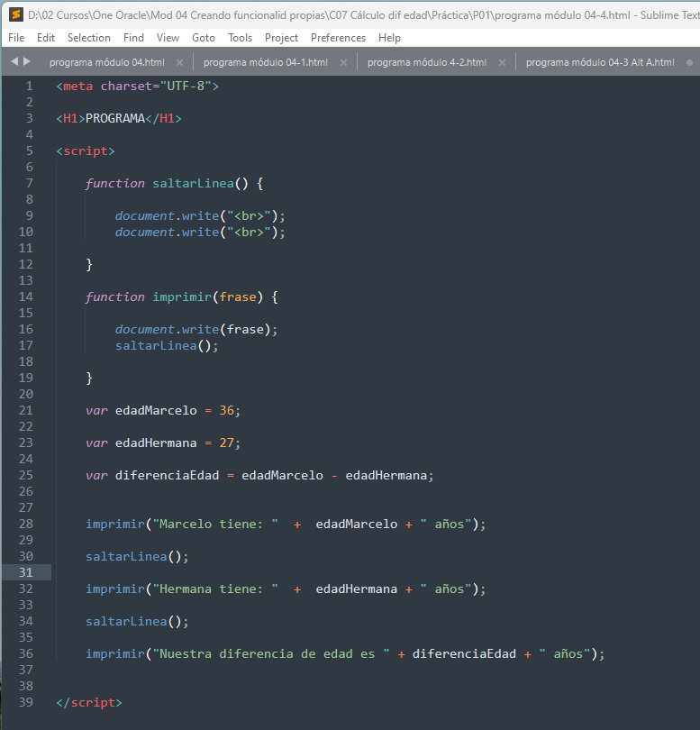Click the opening <script> tag
This screenshot has width=700, height=730.
coord(86,151)
